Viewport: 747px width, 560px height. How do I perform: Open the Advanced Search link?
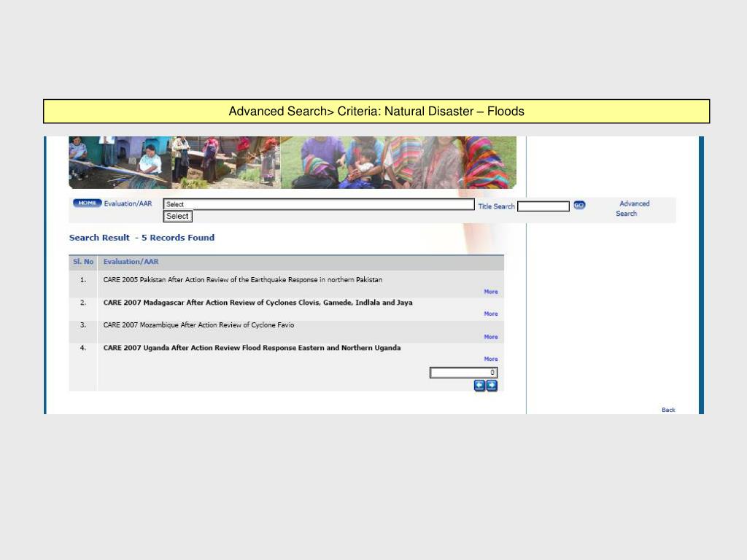coord(632,209)
